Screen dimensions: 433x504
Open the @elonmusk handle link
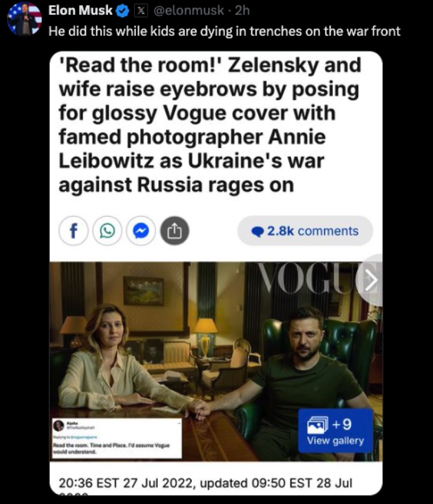(189, 11)
